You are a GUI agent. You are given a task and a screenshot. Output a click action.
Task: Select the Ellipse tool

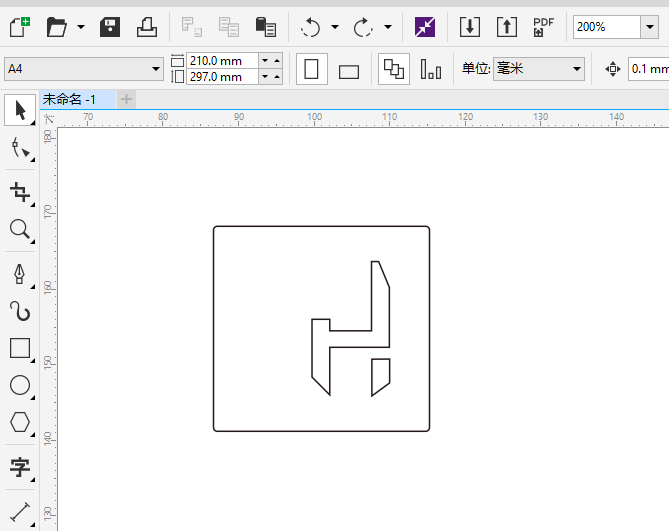20,385
